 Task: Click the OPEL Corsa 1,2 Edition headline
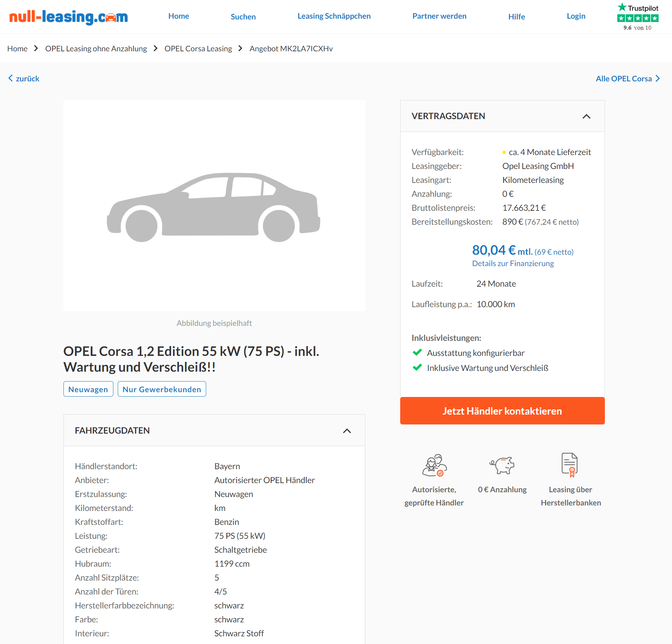191,359
